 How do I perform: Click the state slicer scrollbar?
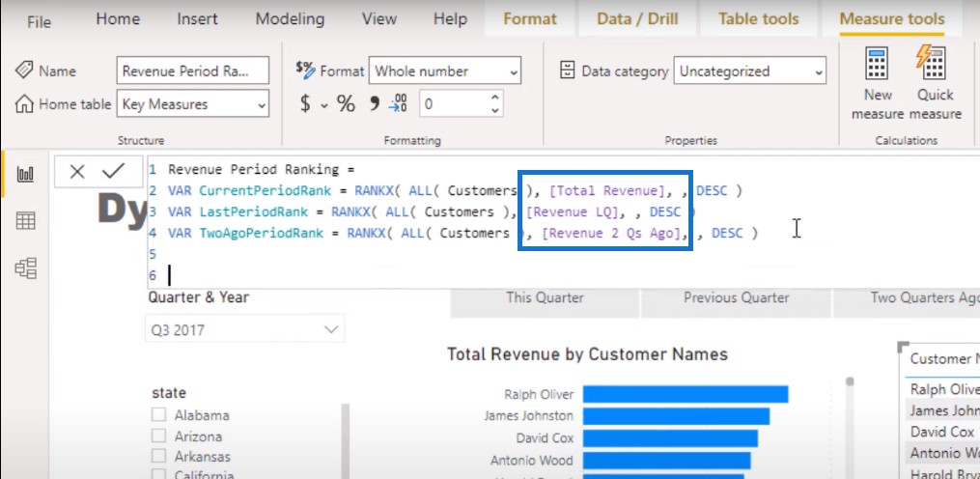click(x=345, y=441)
